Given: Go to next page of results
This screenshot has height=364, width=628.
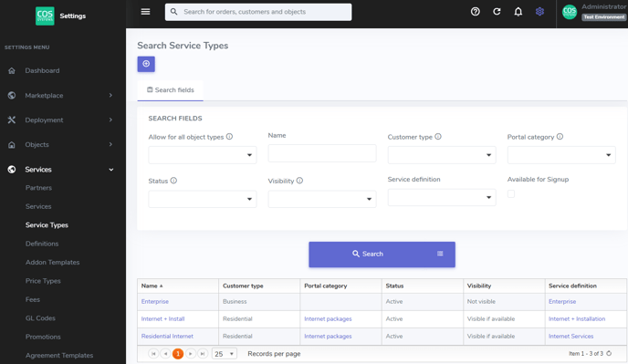Looking at the screenshot, I should point(191,354).
